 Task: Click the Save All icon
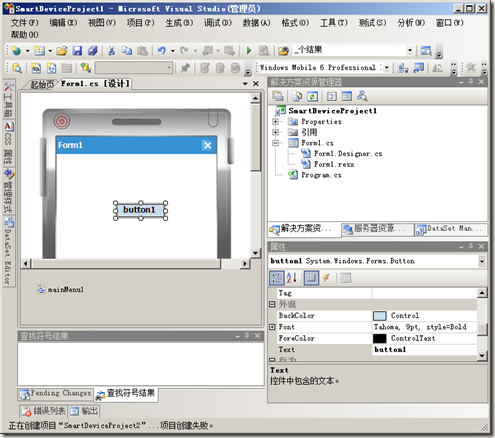pyautogui.click(x=92, y=51)
